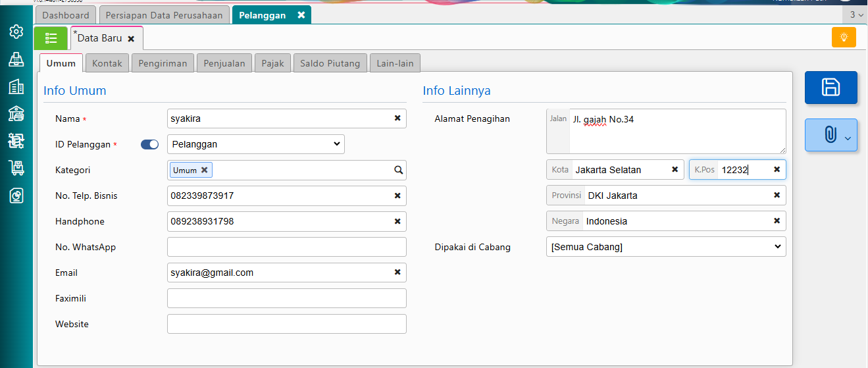Switch to the Dashboard tab
The height and width of the screenshot is (368, 868).
tap(66, 14)
